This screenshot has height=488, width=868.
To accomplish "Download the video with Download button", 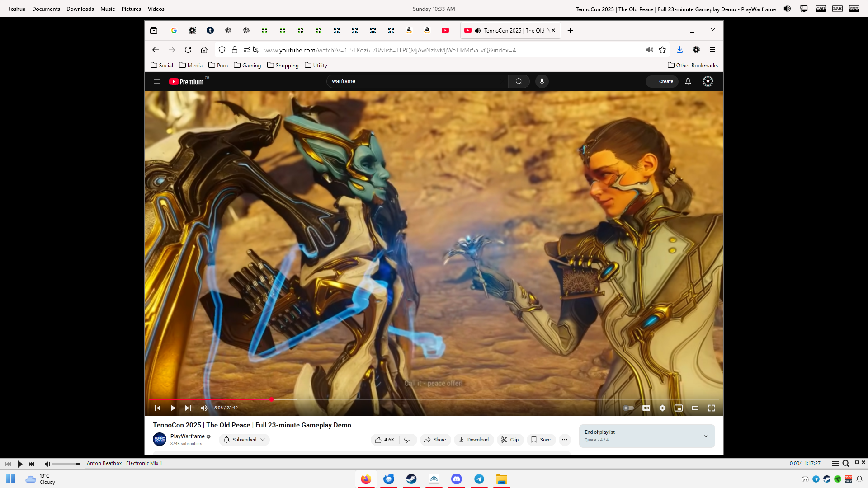I will [x=474, y=440].
